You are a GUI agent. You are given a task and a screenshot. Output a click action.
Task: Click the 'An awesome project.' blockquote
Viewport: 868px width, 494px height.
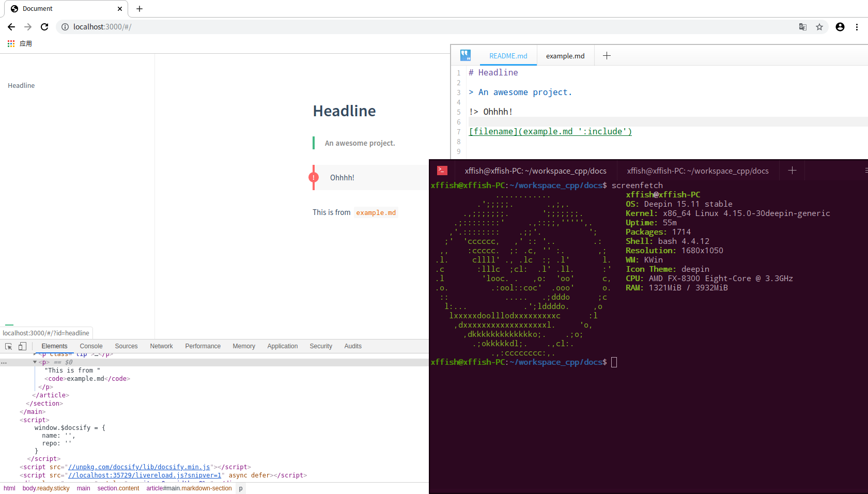point(360,143)
